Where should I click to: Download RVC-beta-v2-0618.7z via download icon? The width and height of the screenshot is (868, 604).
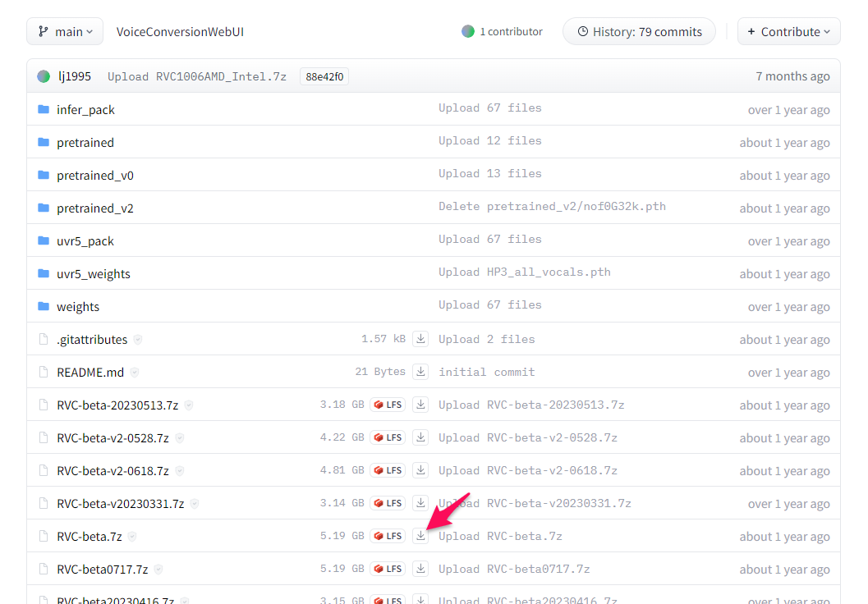coord(420,470)
